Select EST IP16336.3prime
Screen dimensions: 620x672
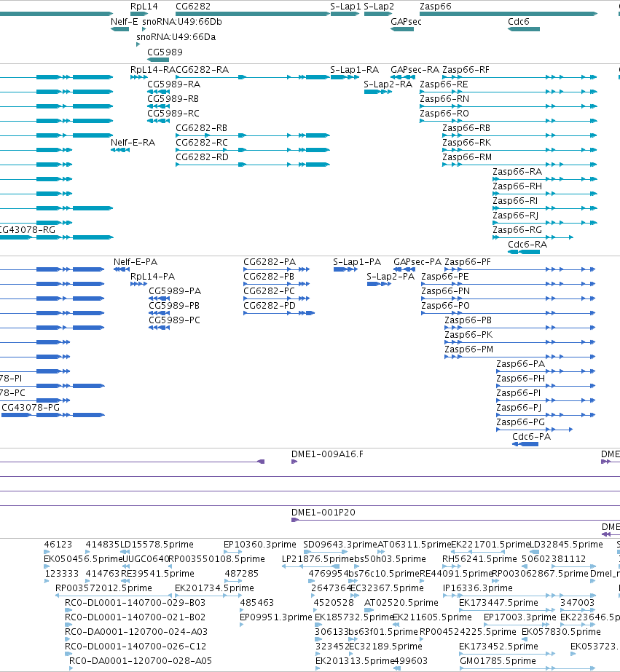pyautogui.click(x=478, y=588)
